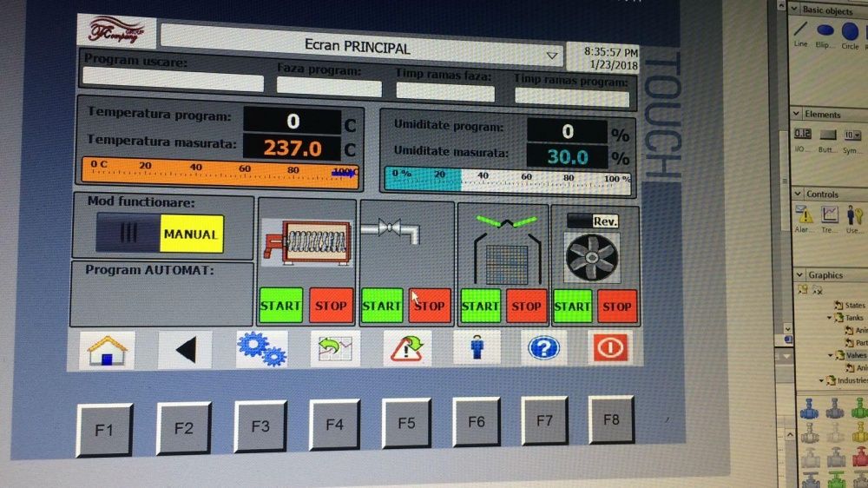Collapse the Controls section
The image size is (868, 488).
[798, 194]
